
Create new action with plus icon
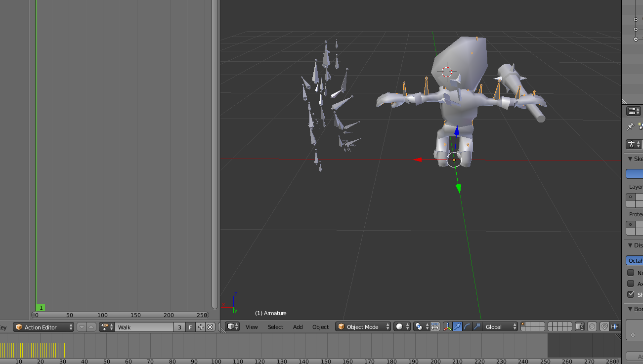coord(201,327)
